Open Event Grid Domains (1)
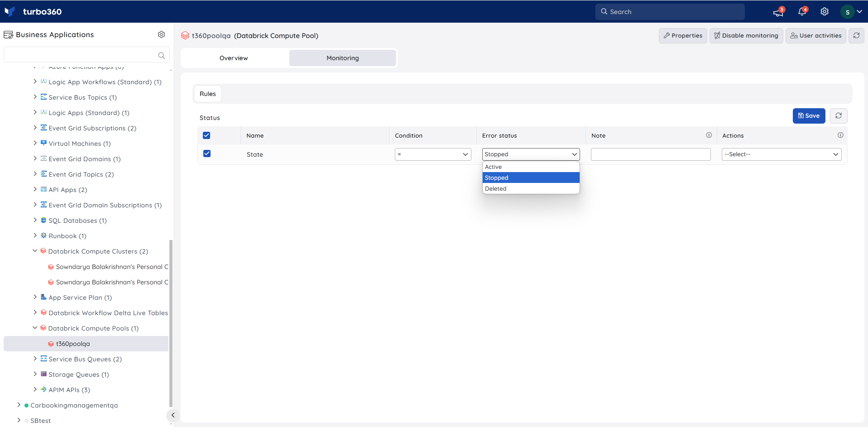868x427 pixels. coord(85,159)
